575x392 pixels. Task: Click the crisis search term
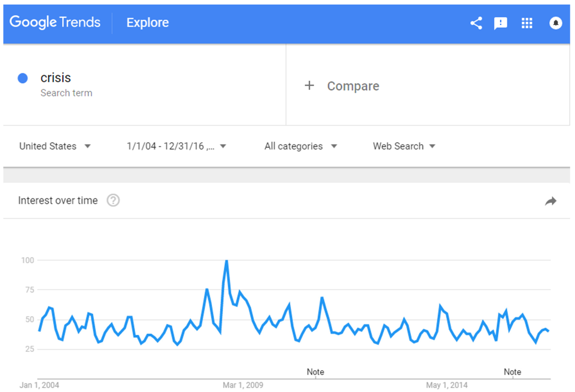[x=56, y=78]
